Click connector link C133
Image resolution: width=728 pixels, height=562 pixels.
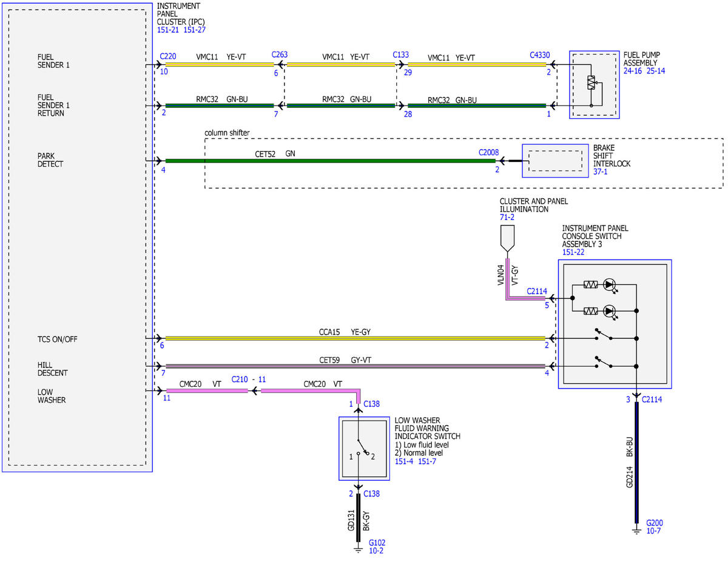point(400,55)
